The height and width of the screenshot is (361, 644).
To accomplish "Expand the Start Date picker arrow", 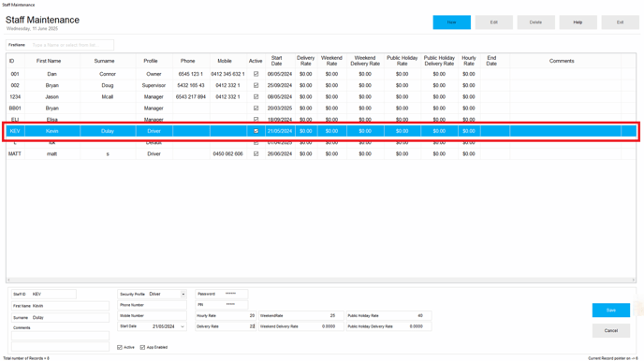I will tap(183, 326).
